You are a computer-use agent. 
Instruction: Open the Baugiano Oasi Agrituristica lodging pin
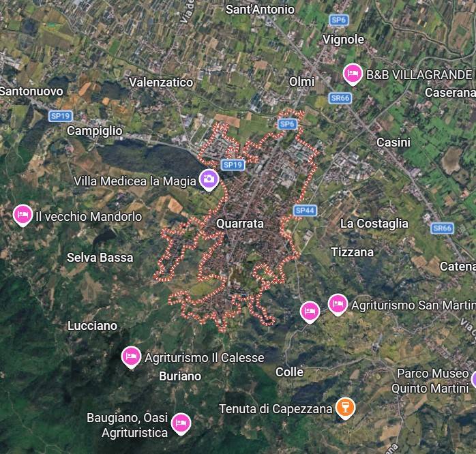pyautogui.click(x=181, y=423)
